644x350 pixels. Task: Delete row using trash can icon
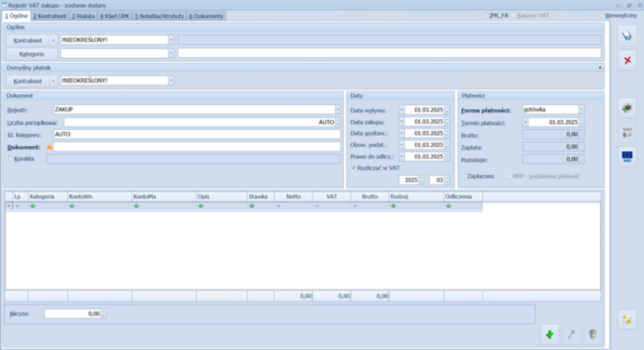[592, 334]
